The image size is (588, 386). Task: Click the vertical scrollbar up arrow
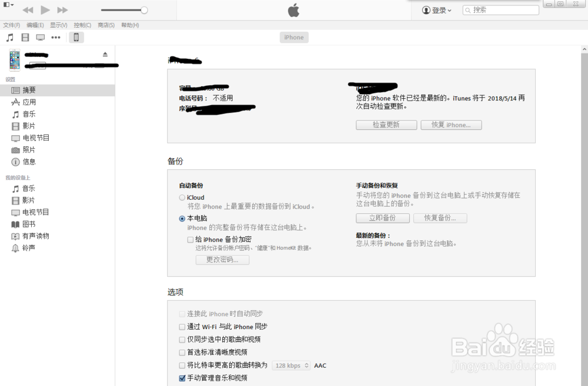(584, 49)
